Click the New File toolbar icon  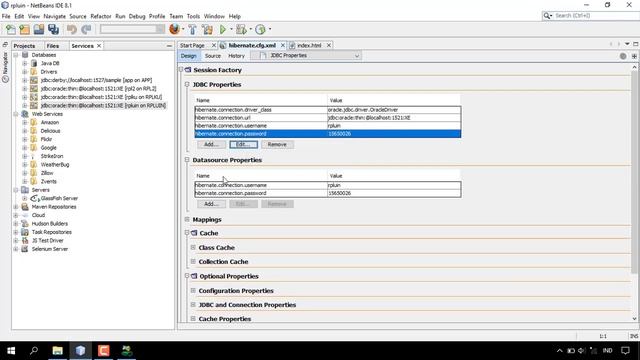pos(11,29)
